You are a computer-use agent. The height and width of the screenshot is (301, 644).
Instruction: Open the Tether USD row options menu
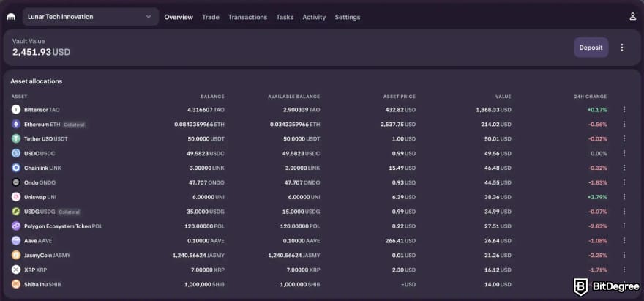coord(624,138)
